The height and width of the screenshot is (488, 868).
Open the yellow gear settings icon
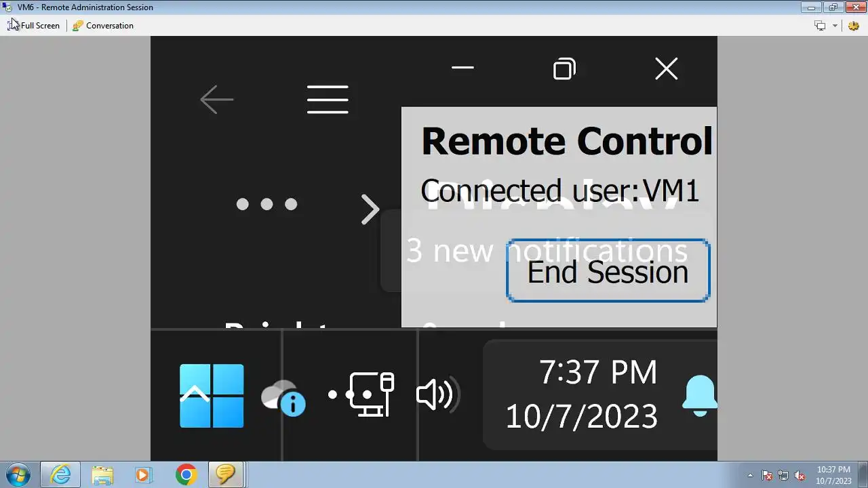(x=854, y=26)
